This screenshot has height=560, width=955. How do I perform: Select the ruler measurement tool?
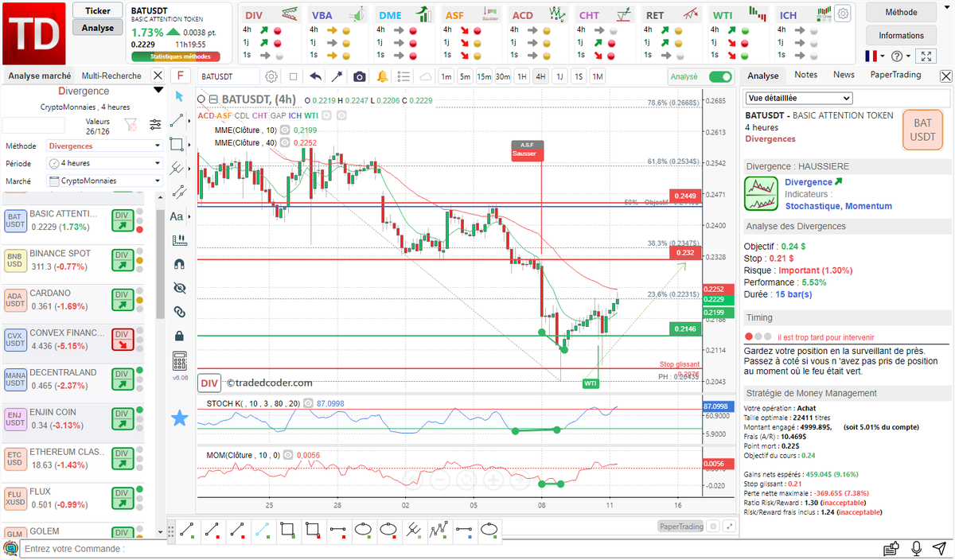pos(179,239)
